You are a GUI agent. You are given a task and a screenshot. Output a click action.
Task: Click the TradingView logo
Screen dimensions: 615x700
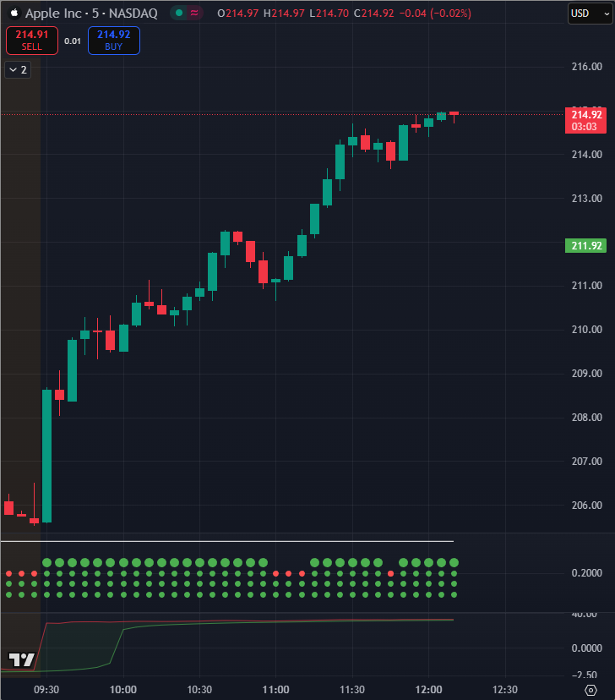21,659
